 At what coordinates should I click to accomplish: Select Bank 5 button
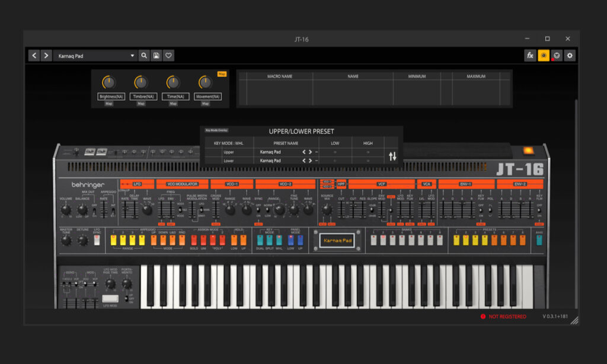coord(411,240)
